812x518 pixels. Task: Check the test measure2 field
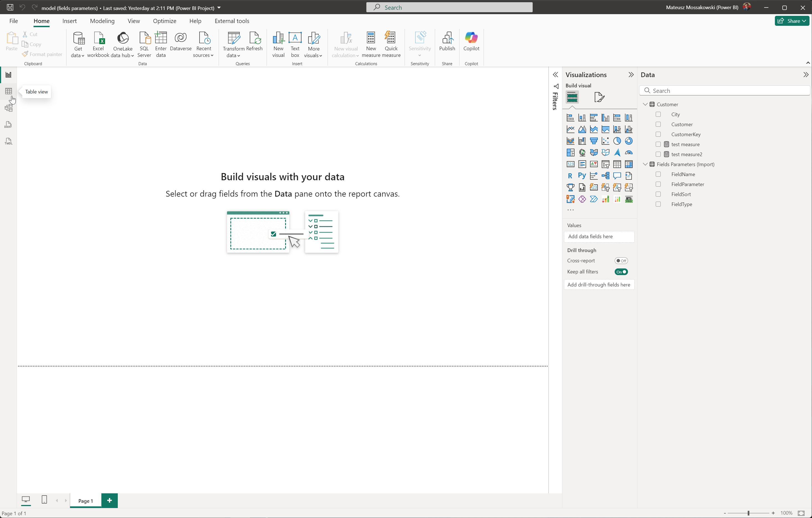pyautogui.click(x=658, y=154)
